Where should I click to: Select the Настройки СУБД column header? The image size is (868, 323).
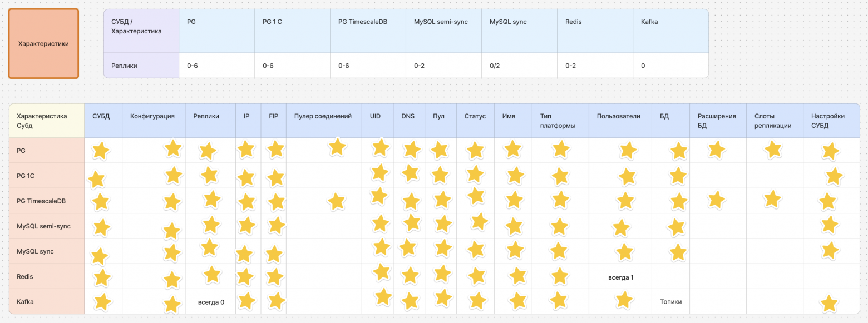[831, 121]
